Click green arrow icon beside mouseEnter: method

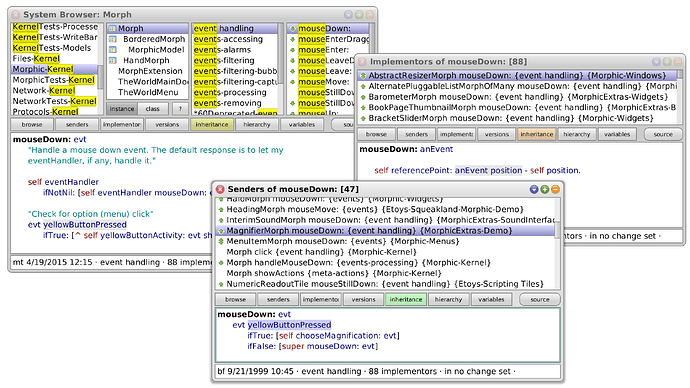pyautogui.click(x=292, y=50)
